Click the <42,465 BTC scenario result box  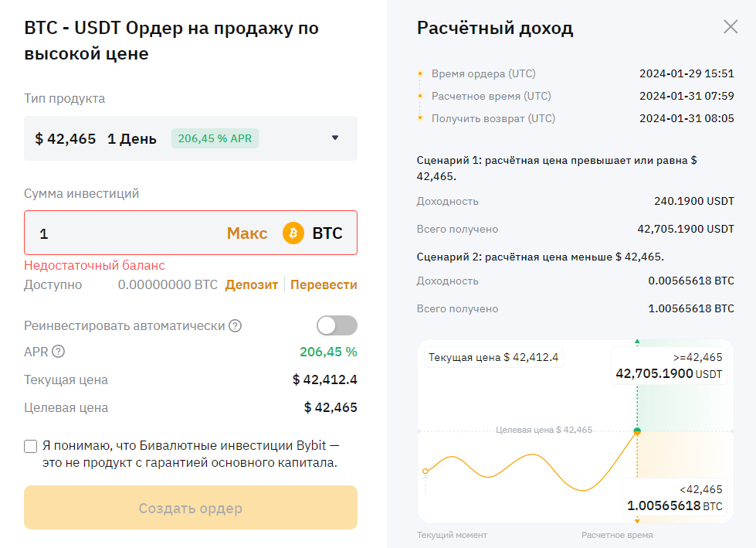point(674,498)
